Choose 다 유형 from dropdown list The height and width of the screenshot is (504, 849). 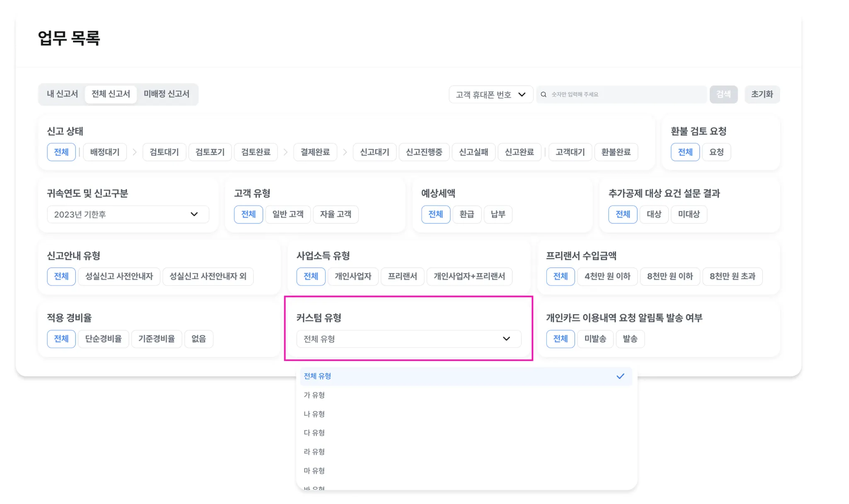coord(314,433)
